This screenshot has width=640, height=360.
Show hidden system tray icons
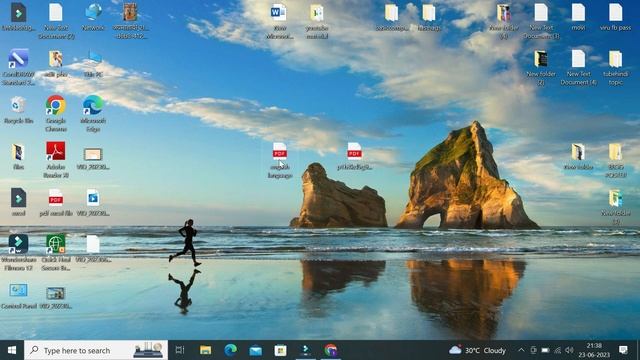[521, 350]
